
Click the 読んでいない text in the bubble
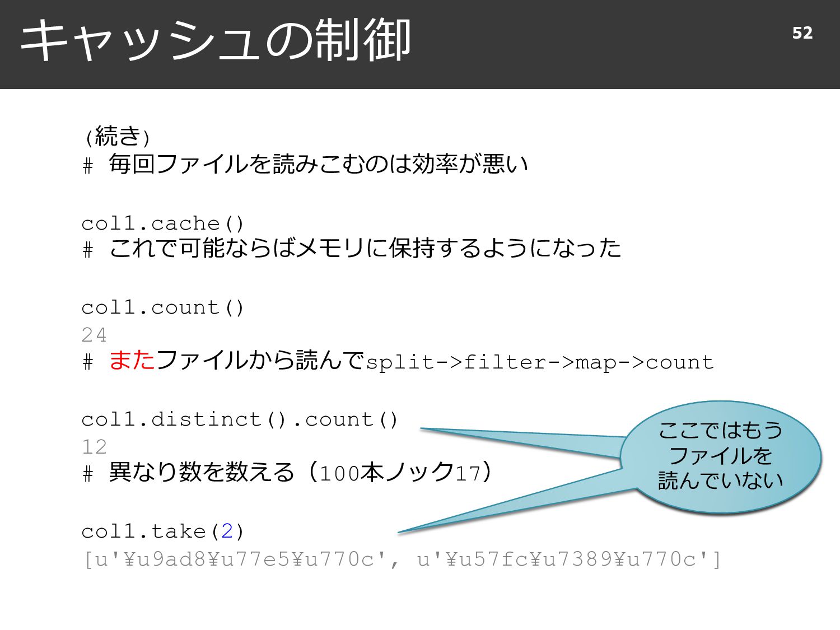coord(721,480)
